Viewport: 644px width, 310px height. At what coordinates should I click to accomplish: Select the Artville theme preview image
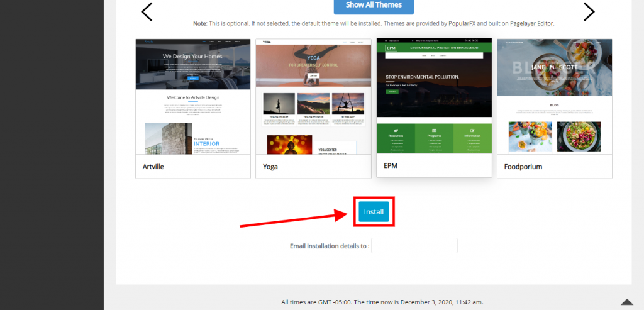tap(193, 96)
